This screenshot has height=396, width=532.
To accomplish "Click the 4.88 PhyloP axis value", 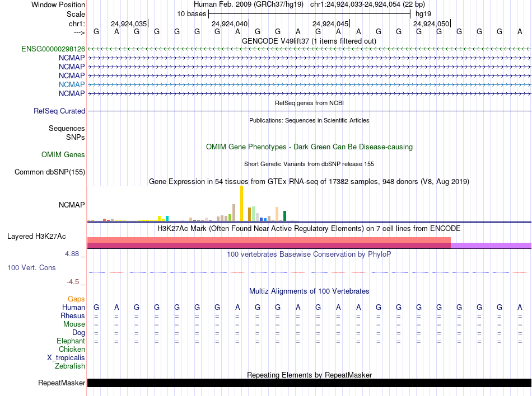I will click(x=72, y=254).
